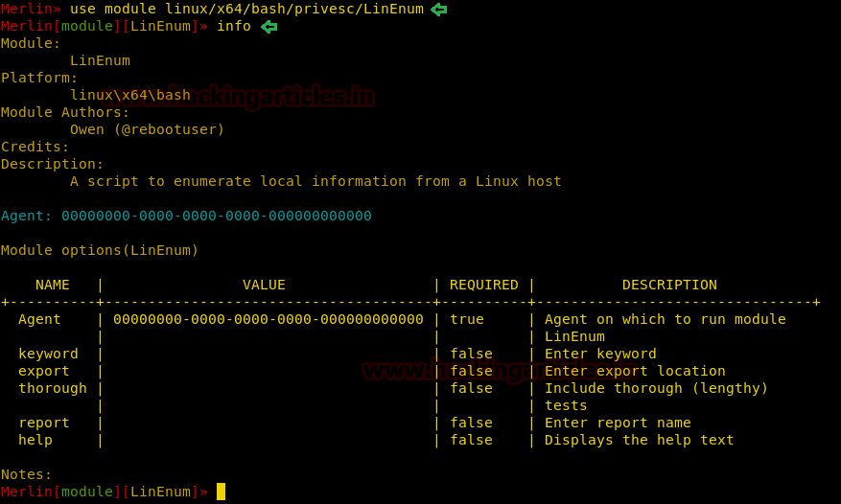
Task: Click the 'Enter export location' description
Action: click(635, 371)
